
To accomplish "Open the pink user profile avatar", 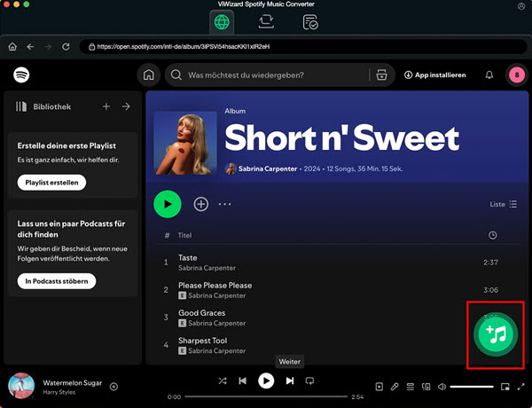I will coord(517,75).
